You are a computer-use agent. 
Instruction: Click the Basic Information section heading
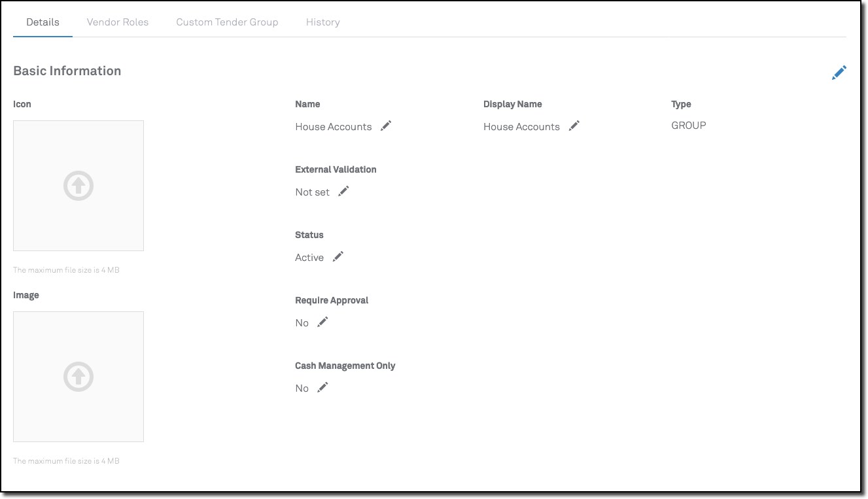pyautogui.click(x=67, y=71)
